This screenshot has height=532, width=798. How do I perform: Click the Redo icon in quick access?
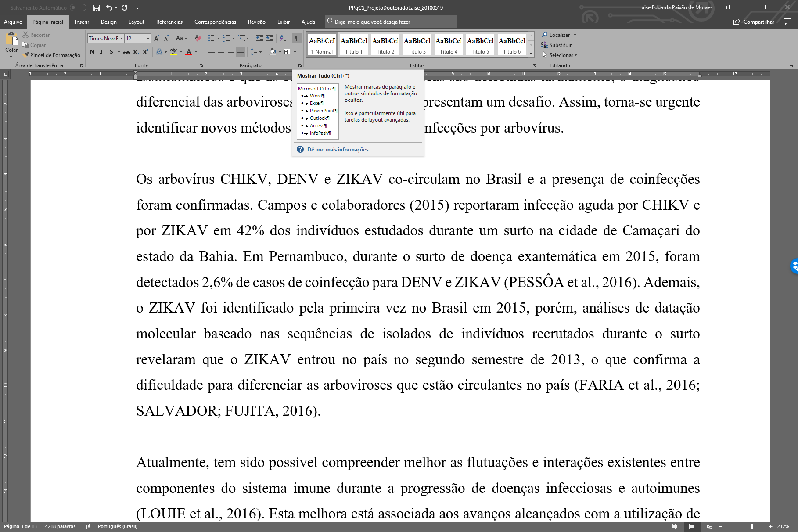tap(125, 7)
